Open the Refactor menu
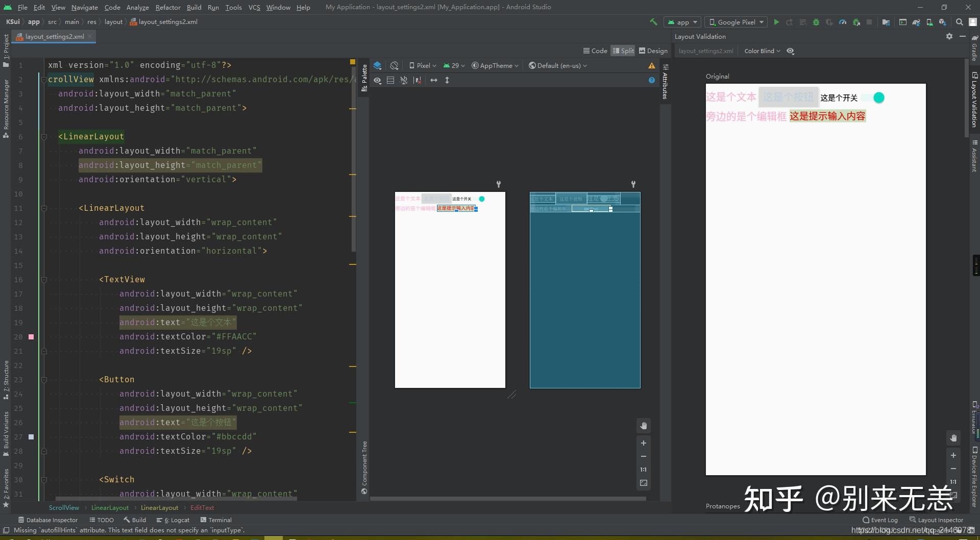Viewport: 980px width, 540px height. point(168,7)
